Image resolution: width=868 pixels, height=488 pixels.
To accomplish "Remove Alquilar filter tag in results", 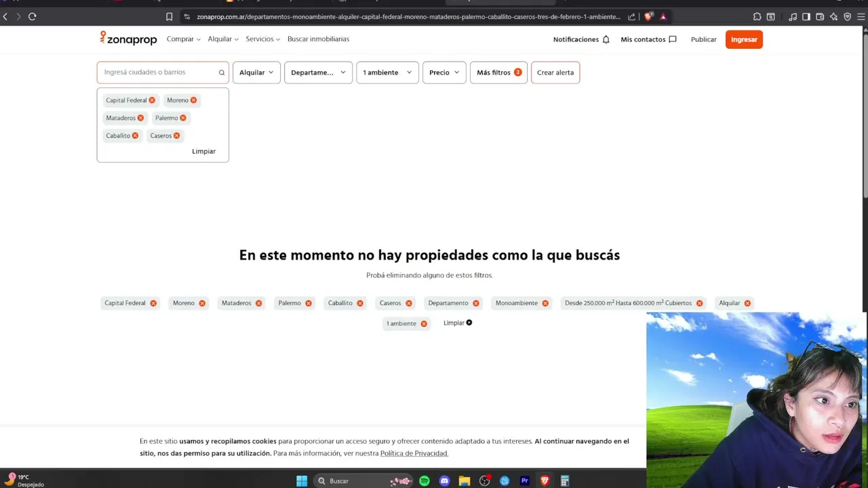I will click(747, 303).
